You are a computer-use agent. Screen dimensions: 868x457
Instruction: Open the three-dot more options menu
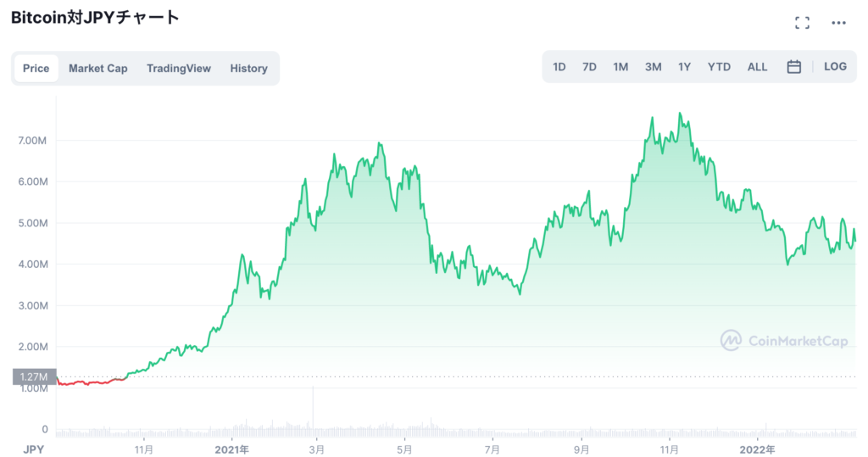tap(838, 23)
